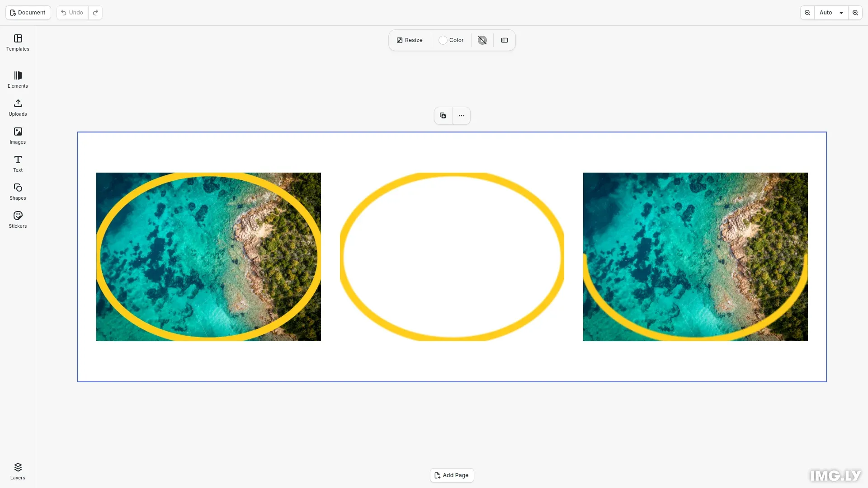Open the Shapes panel
This screenshot has width=868, height=488.
18,192
